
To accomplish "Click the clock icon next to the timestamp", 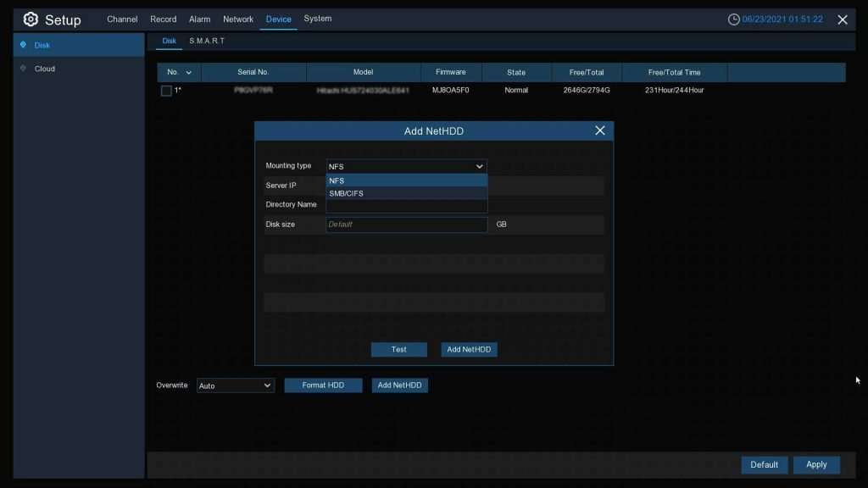I will pyautogui.click(x=732, y=18).
